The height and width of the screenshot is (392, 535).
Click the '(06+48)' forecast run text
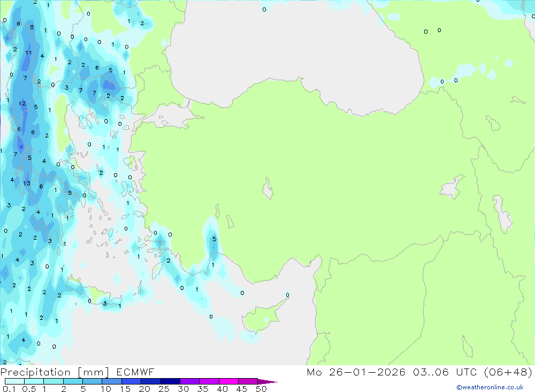coord(508,372)
